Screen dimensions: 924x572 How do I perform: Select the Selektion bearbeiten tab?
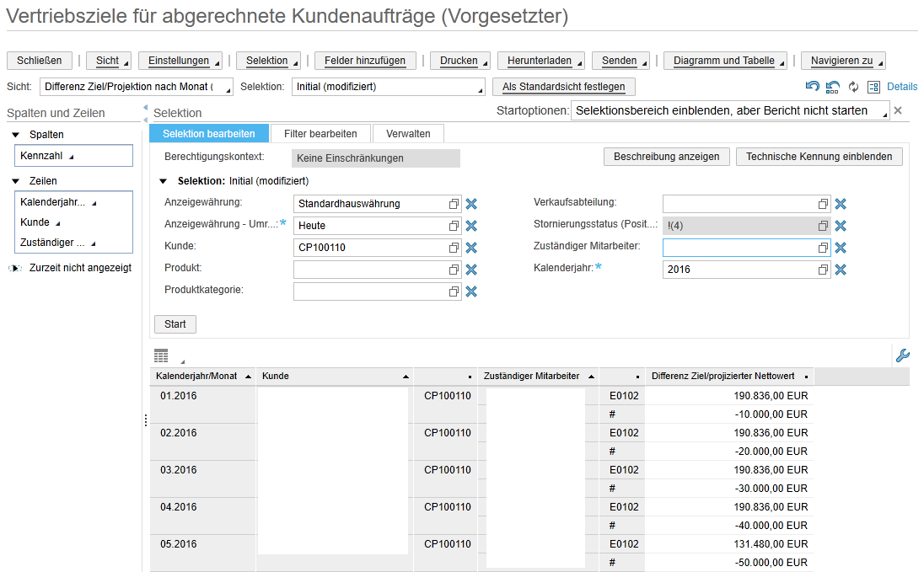click(209, 134)
